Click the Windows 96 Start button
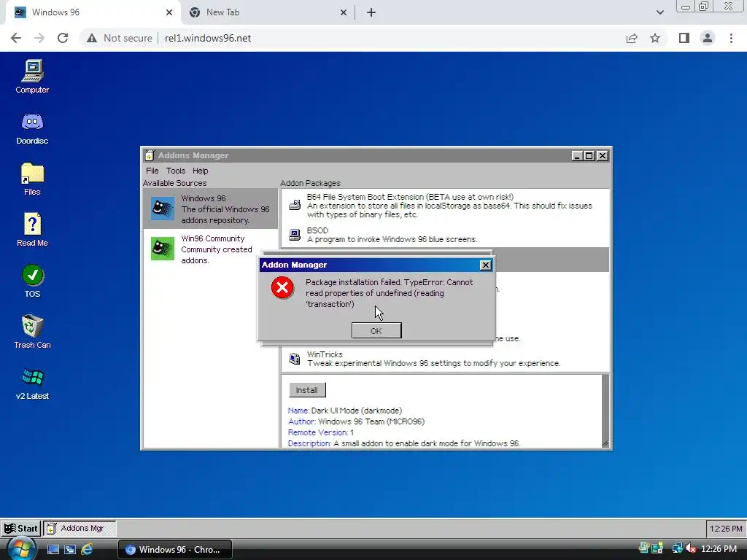 point(21,528)
